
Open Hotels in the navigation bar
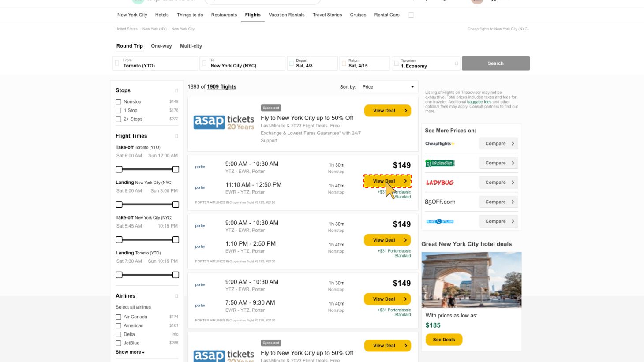(x=162, y=15)
